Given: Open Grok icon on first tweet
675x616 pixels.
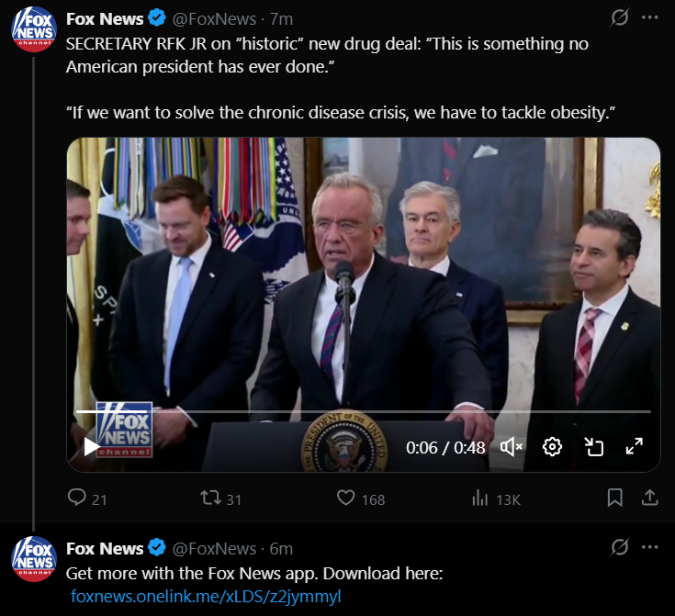Looking at the screenshot, I should pyautogui.click(x=620, y=17).
